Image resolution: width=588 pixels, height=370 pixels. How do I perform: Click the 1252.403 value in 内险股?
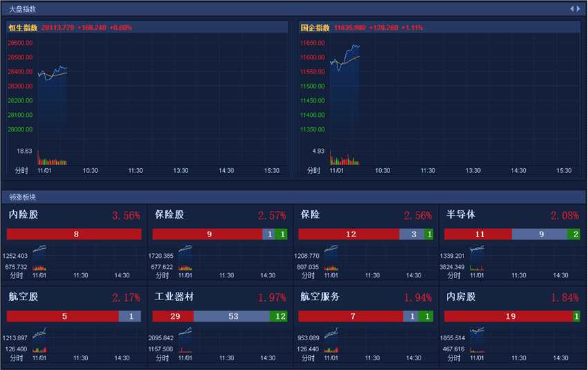tap(15, 256)
